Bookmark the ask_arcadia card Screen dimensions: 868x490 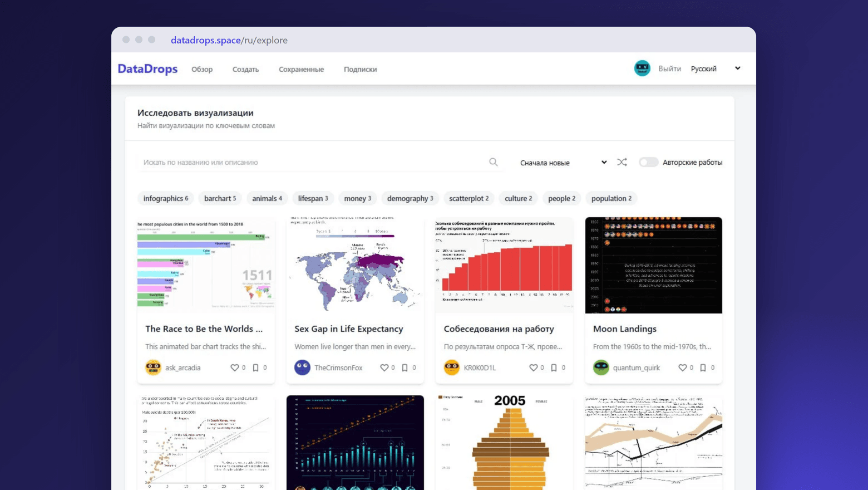click(256, 367)
